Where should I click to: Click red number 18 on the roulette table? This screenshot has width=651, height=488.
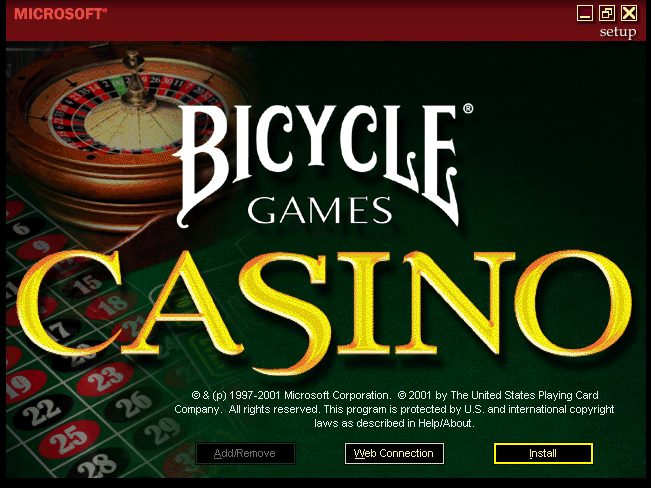coord(111,306)
